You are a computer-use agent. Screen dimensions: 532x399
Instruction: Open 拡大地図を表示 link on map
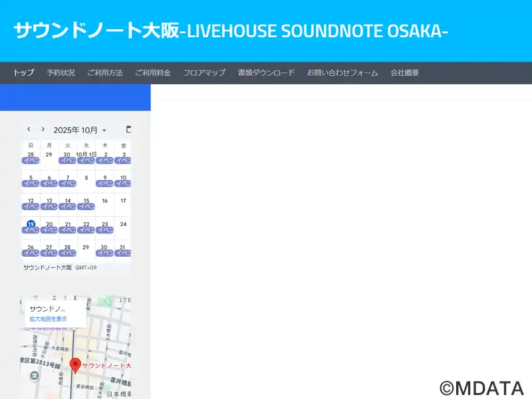click(48, 319)
